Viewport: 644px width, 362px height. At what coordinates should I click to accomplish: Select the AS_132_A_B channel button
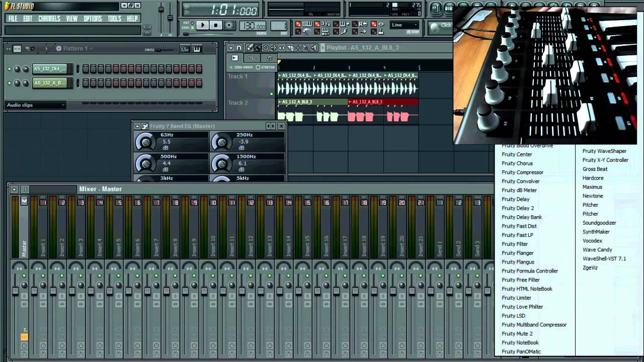(x=50, y=83)
